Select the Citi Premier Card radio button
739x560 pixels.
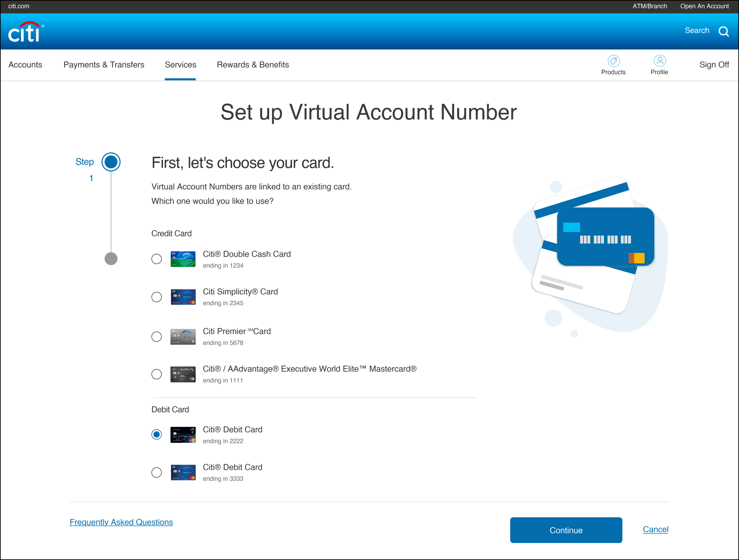156,337
